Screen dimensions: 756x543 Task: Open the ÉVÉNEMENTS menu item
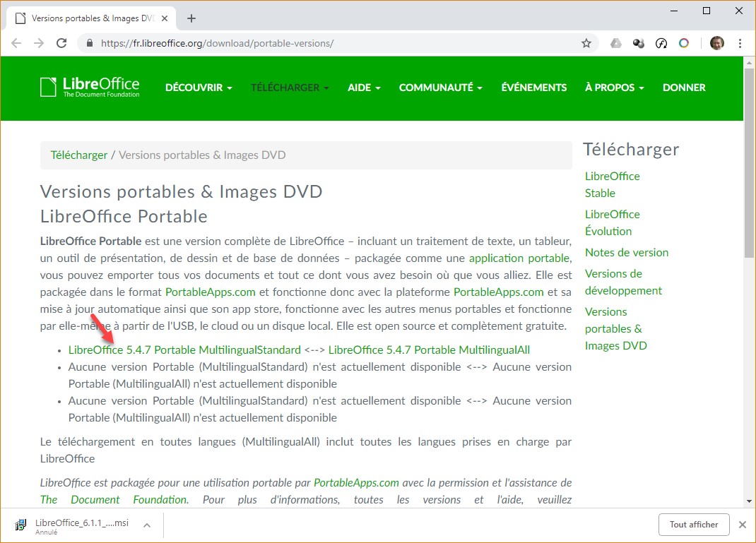coord(533,88)
